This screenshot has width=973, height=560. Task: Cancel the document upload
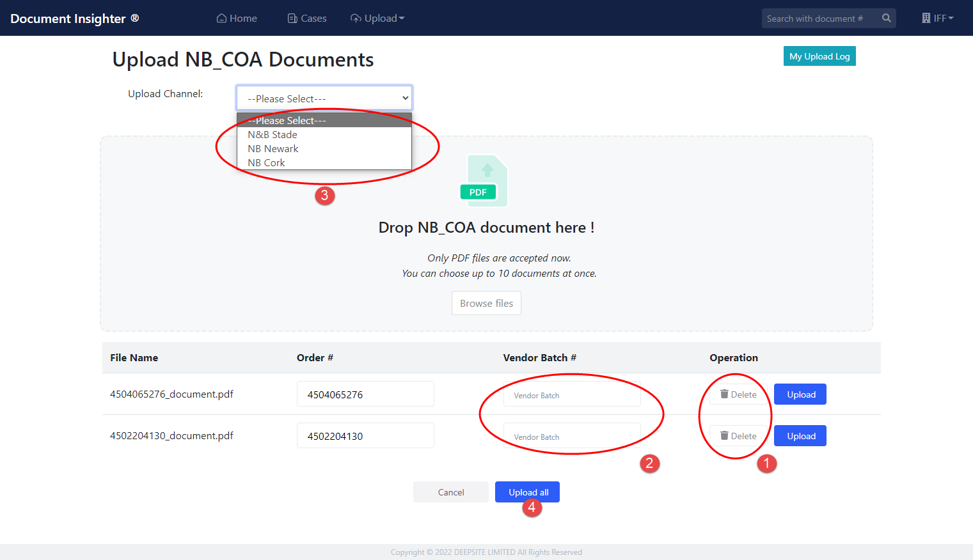tap(450, 492)
